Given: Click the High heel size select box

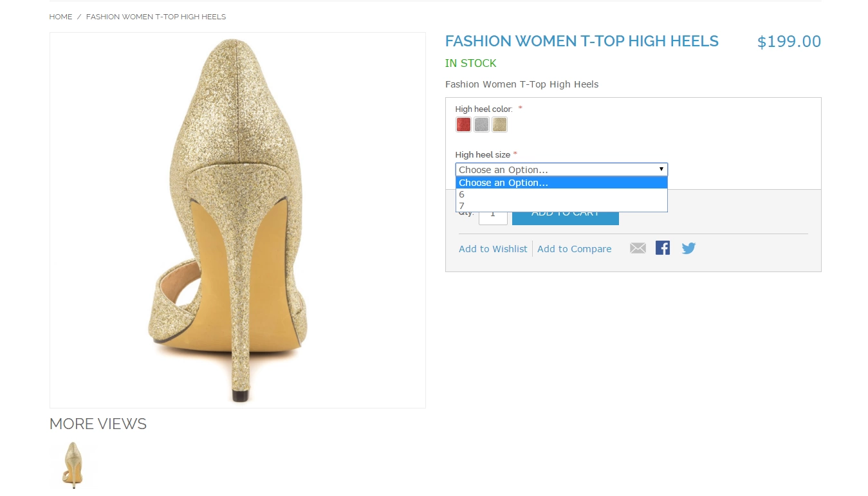Looking at the screenshot, I should click(562, 170).
